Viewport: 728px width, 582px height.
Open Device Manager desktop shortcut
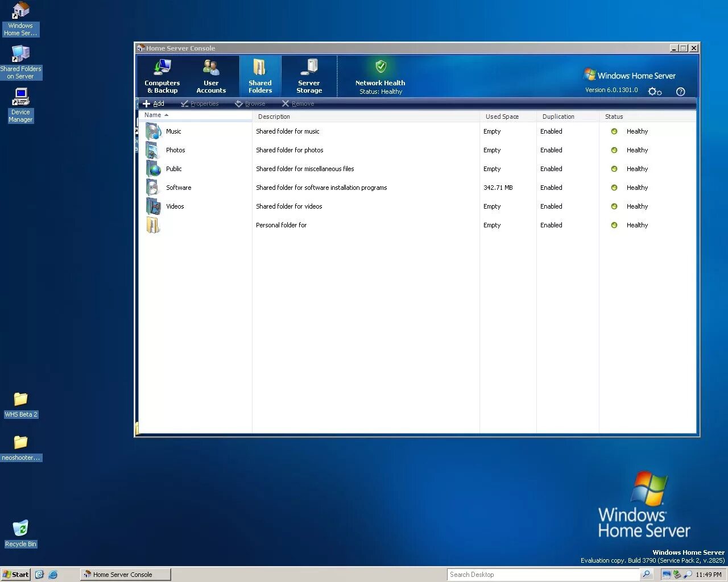(x=20, y=106)
